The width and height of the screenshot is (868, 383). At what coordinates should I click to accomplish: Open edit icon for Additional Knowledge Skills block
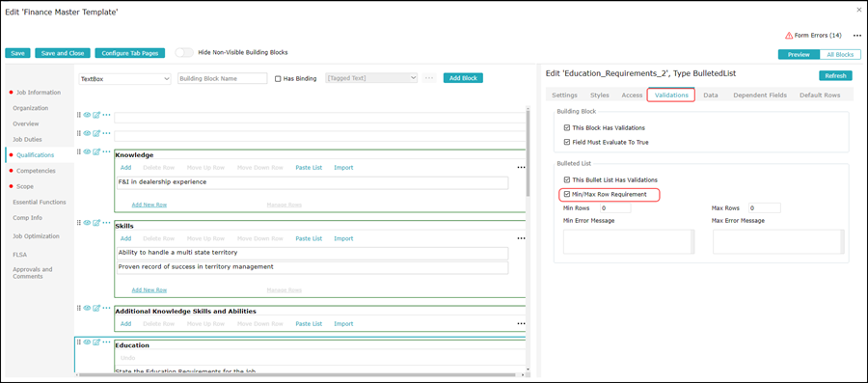click(x=96, y=308)
